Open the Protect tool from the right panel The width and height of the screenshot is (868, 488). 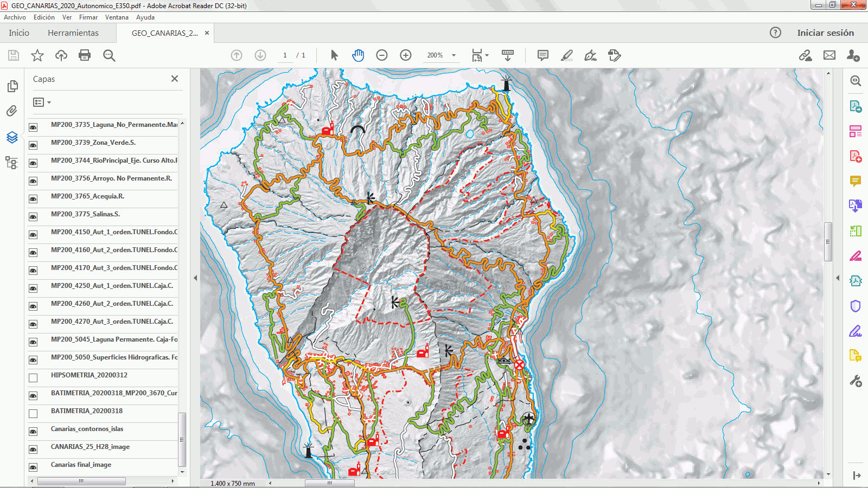point(856,306)
